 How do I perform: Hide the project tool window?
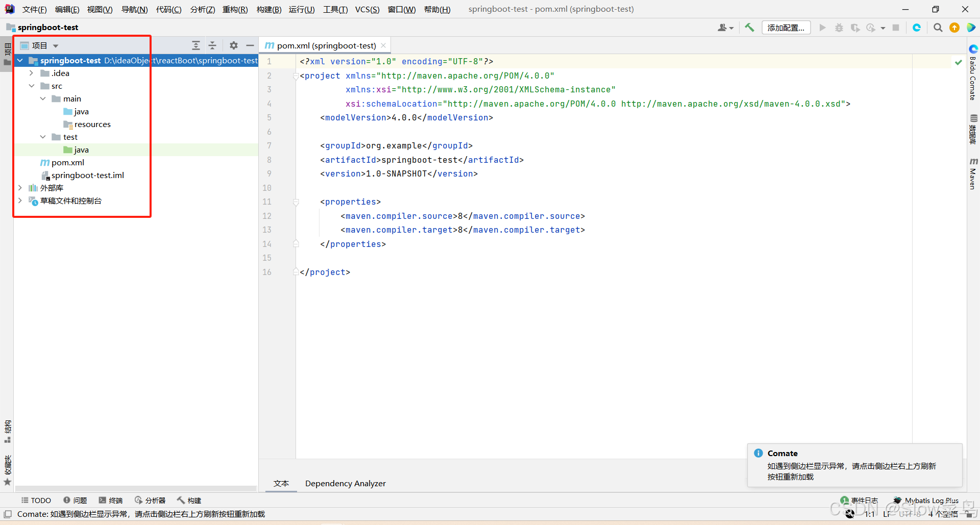pos(250,45)
